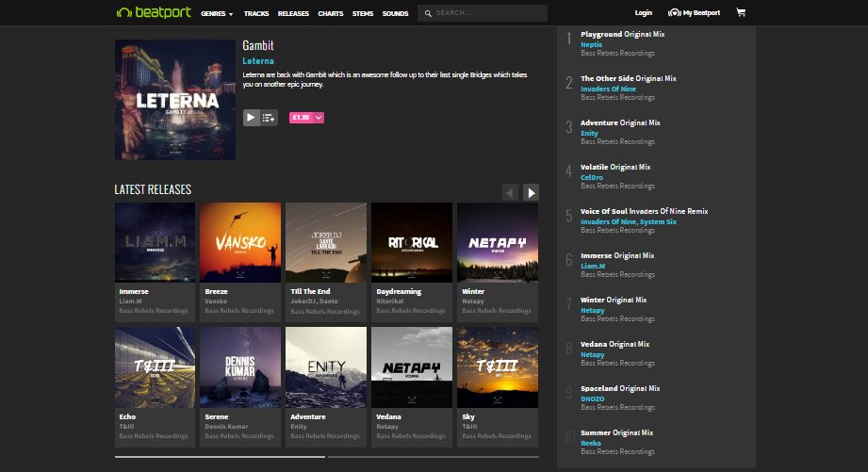The width and height of the screenshot is (868, 472).
Task: Open the Vansko Breeze cover
Action: coord(240,242)
